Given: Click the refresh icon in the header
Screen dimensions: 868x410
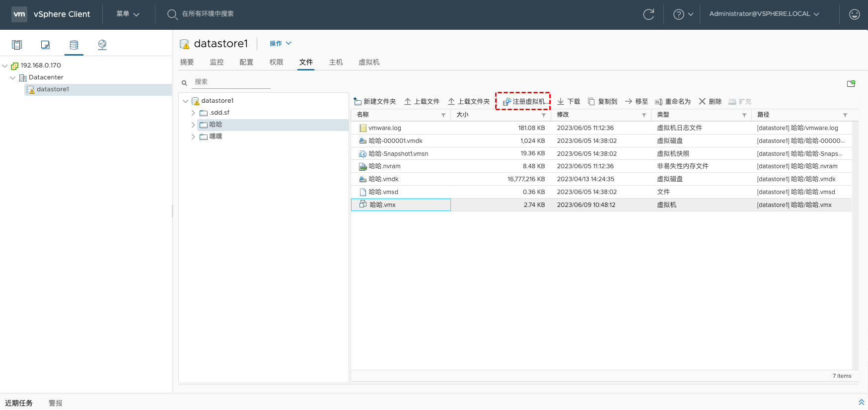Looking at the screenshot, I should [649, 14].
